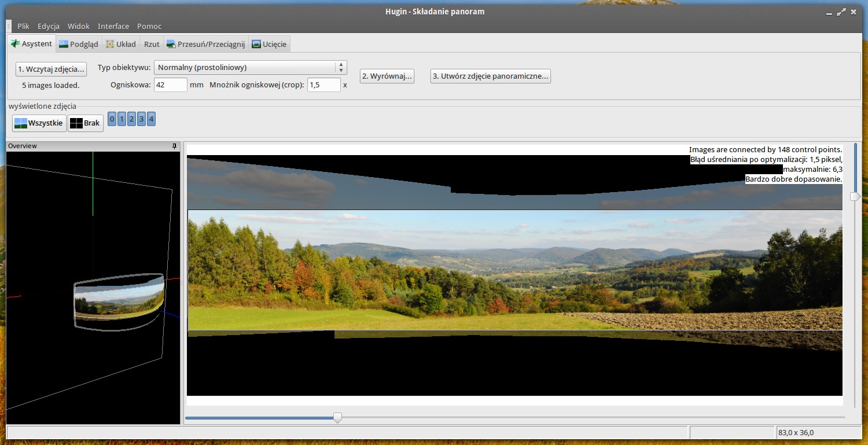Click the '83,0 x 36,0' status bar value
The width and height of the screenshot is (868, 445).
point(796,432)
